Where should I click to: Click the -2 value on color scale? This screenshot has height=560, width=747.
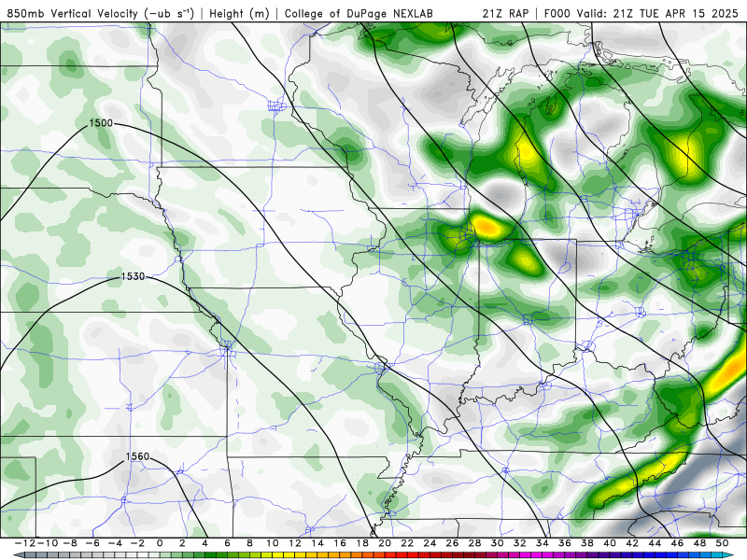[137, 543]
